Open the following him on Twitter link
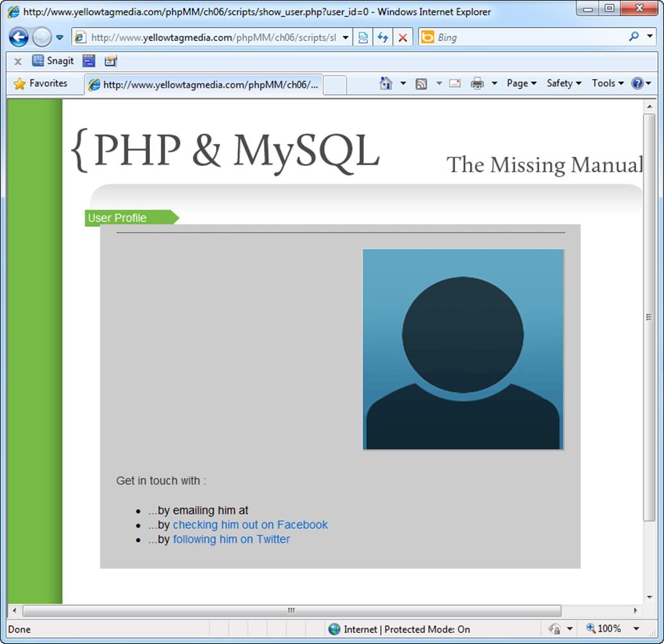 [x=231, y=539]
